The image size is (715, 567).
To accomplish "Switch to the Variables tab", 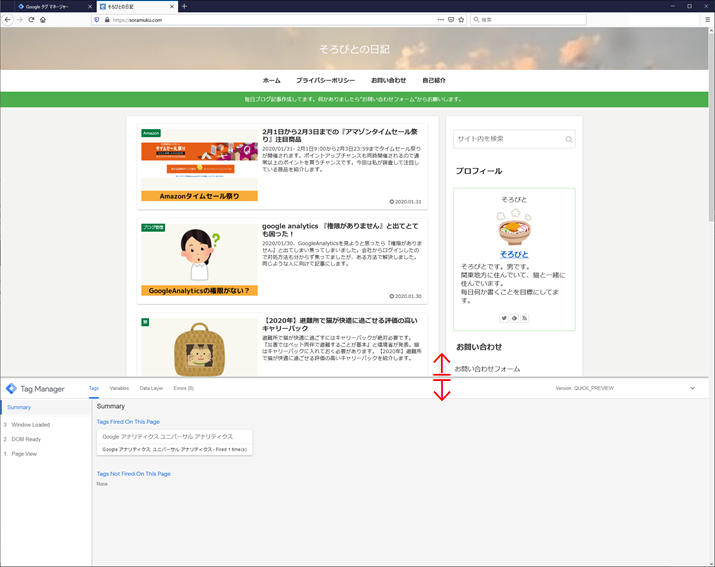I will (119, 388).
